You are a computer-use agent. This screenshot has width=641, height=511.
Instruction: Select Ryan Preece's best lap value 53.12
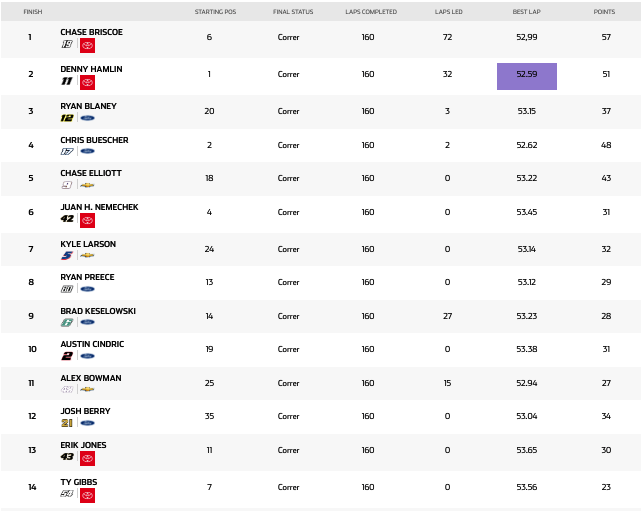(527, 282)
